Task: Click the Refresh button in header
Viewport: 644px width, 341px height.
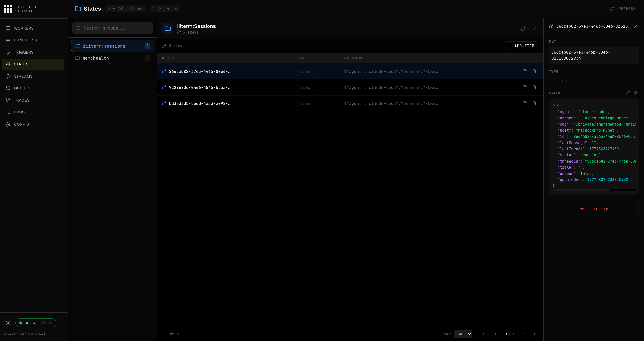Action: click(623, 9)
